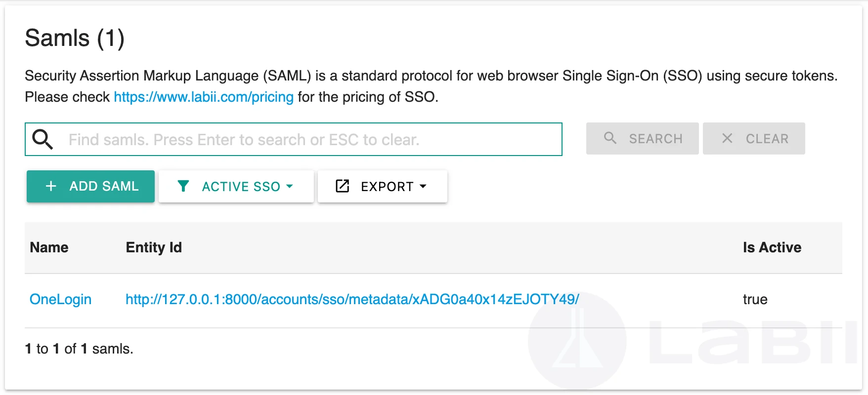Expand the ACTIVE SSO dropdown caret

[x=290, y=186]
